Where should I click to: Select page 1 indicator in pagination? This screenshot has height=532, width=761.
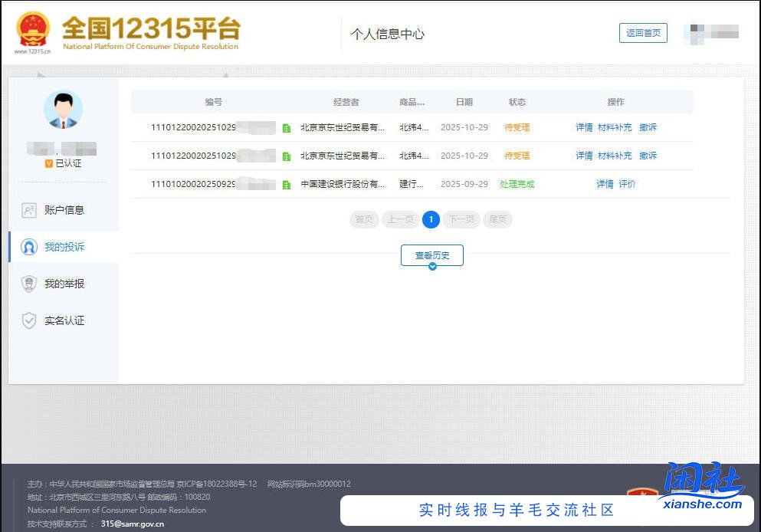pyautogui.click(x=431, y=219)
